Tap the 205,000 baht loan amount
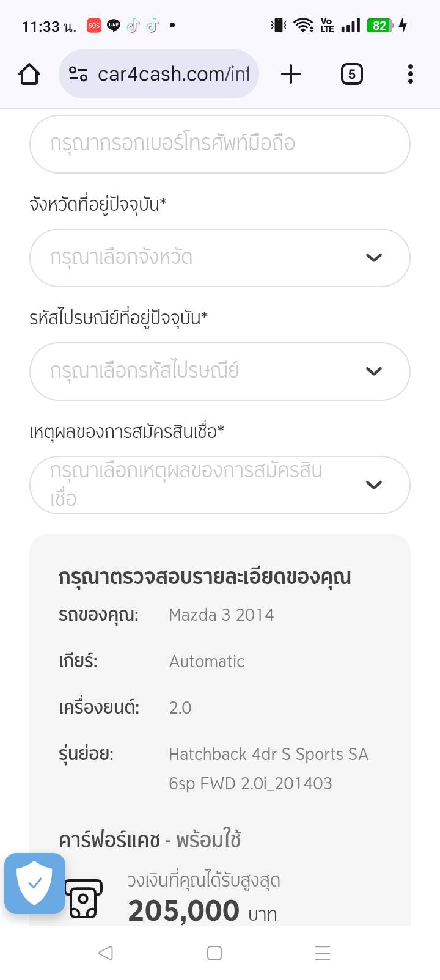This screenshot has height=980, width=440. tap(183, 911)
